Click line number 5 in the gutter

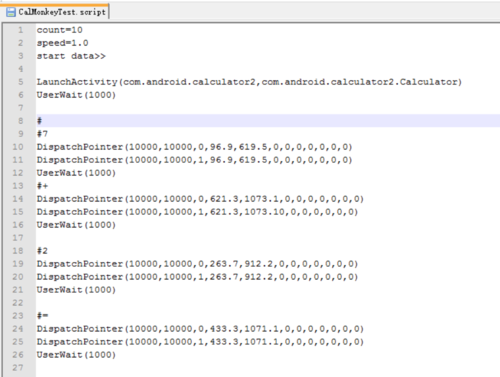tap(21, 82)
